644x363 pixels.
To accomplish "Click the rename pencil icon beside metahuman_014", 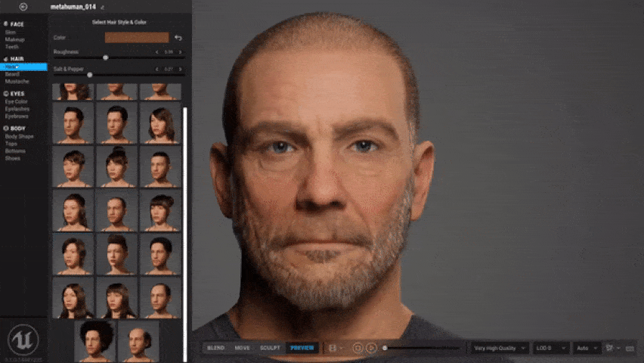I will [103, 7].
